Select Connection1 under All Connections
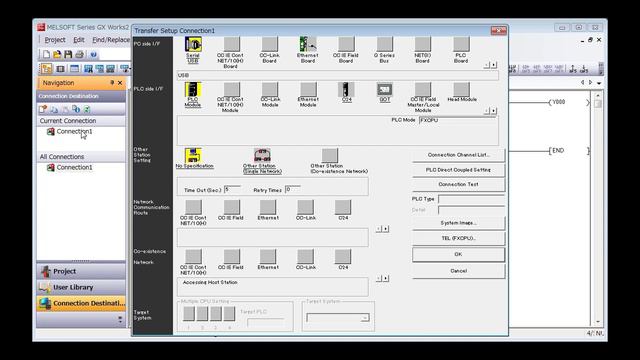 pos(74,167)
